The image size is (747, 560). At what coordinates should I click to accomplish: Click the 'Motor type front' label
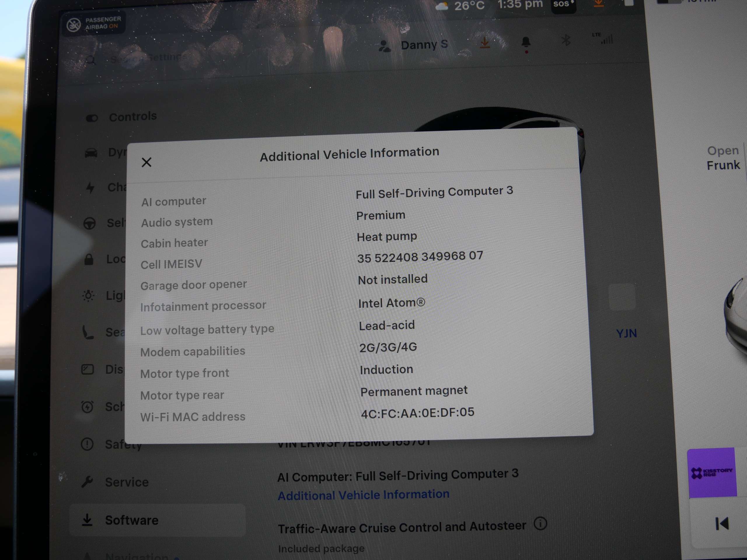pyautogui.click(x=184, y=373)
